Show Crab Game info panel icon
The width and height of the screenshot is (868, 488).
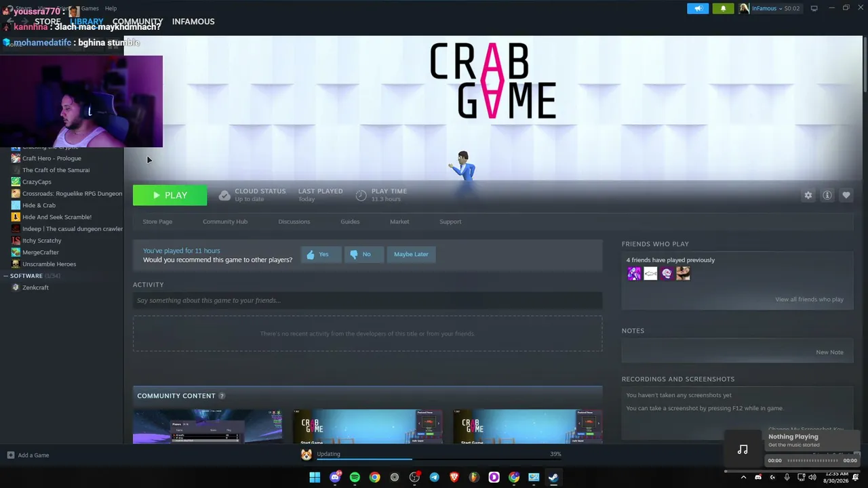point(827,195)
